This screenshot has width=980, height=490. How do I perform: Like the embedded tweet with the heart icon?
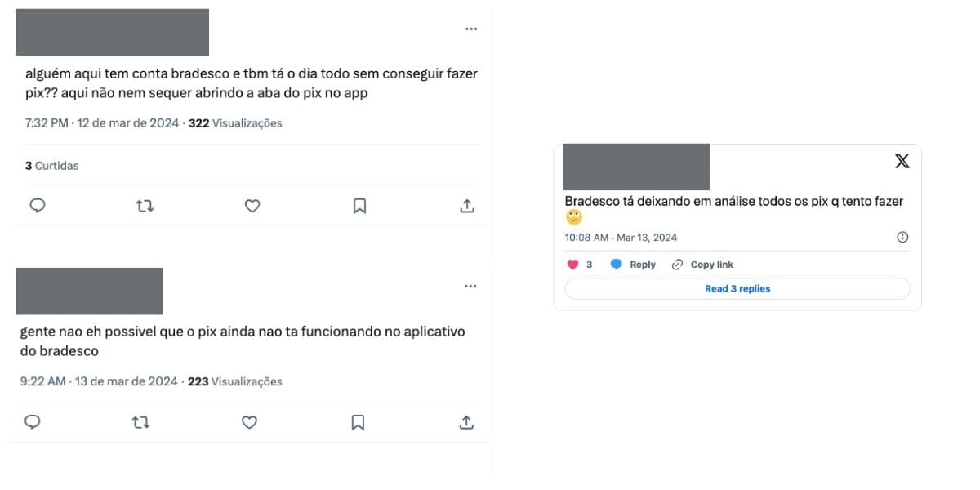[573, 265]
